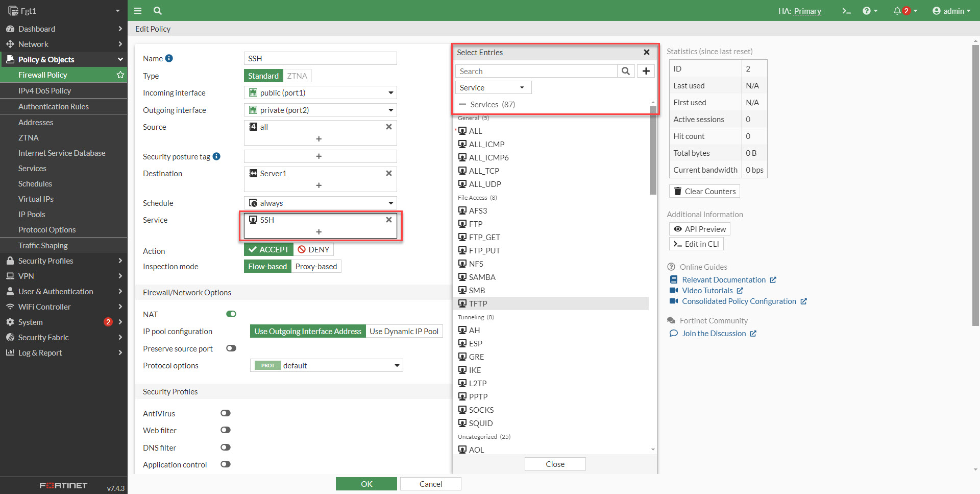Open the notifications bell
The width and height of the screenshot is (980, 494).
(905, 11)
